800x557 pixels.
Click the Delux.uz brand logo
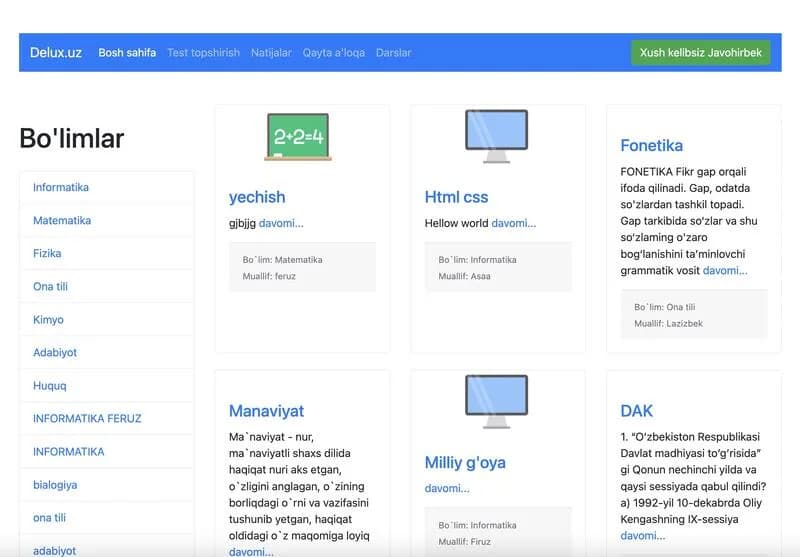coord(56,53)
